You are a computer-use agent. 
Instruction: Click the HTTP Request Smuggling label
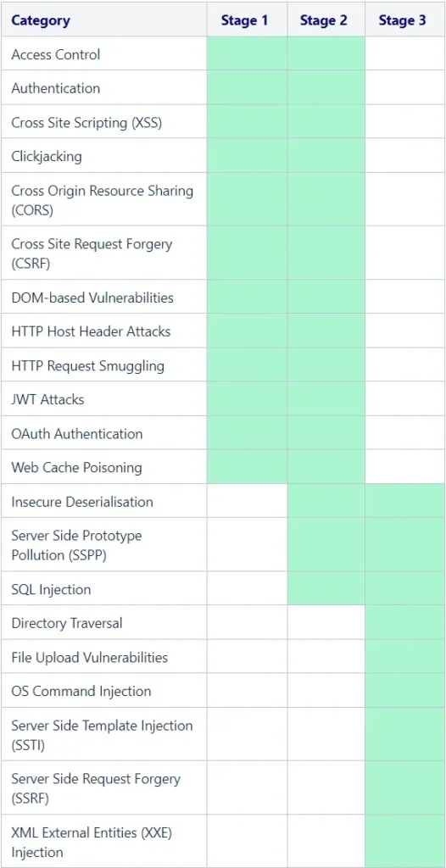87,366
